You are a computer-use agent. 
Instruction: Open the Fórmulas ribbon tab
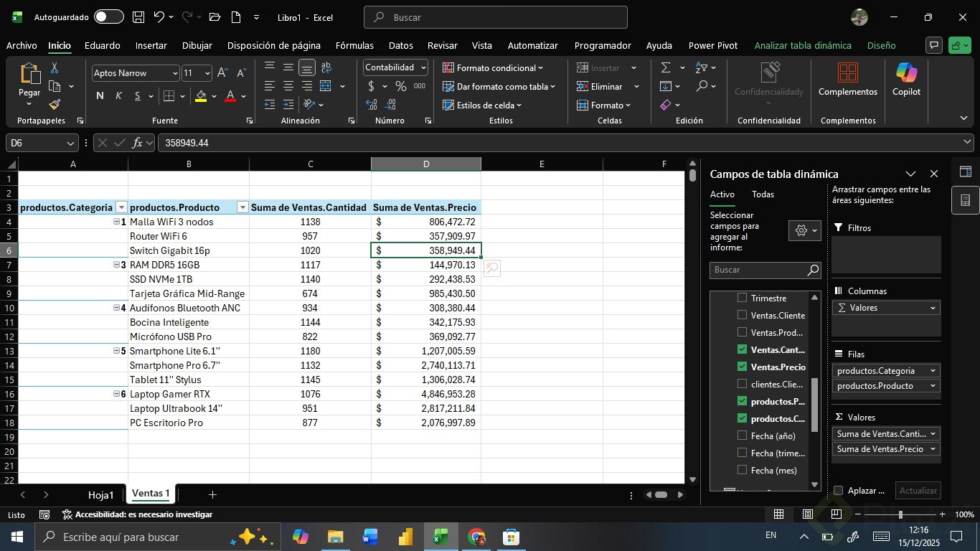coord(354,45)
